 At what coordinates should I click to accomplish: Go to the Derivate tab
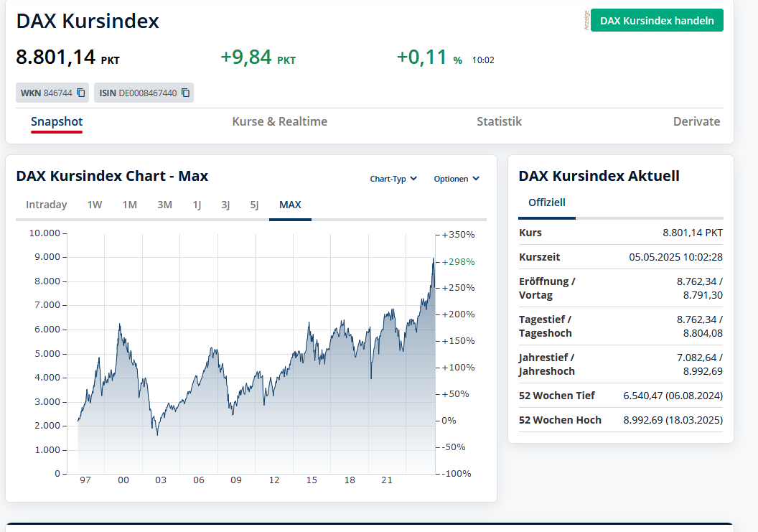point(696,121)
